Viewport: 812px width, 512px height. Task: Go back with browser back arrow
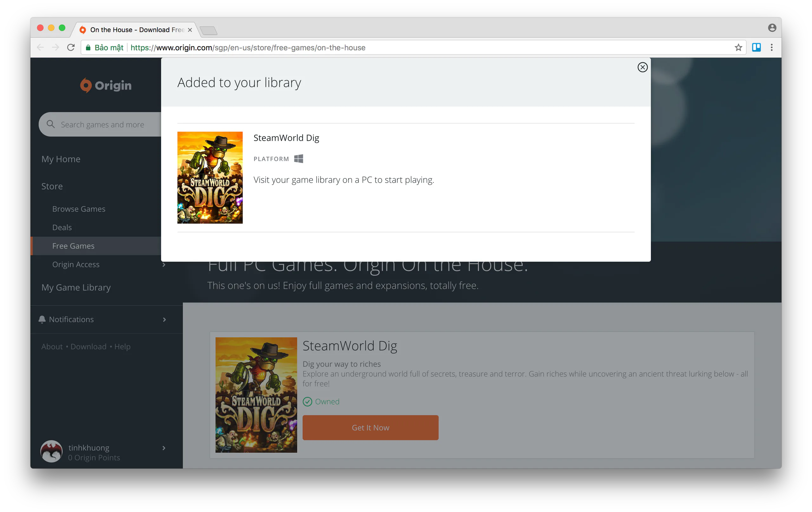tap(41, 48)
